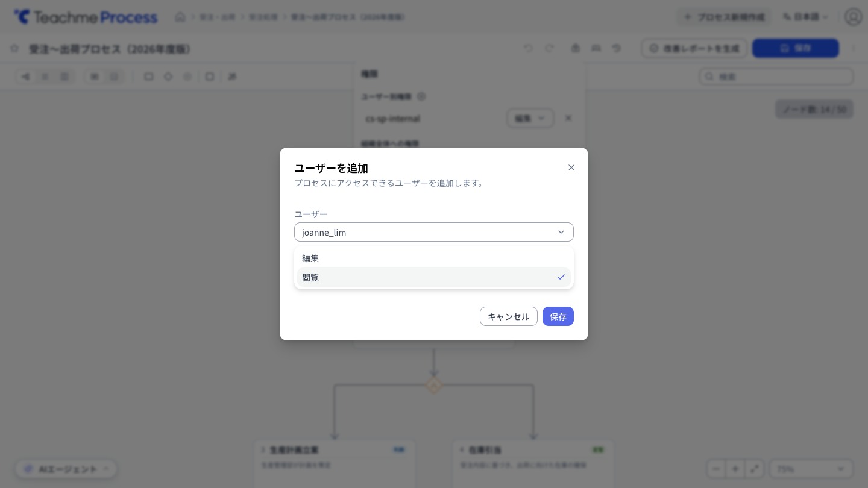Click the redo arrow icon in the header

[x=549, y=48]
